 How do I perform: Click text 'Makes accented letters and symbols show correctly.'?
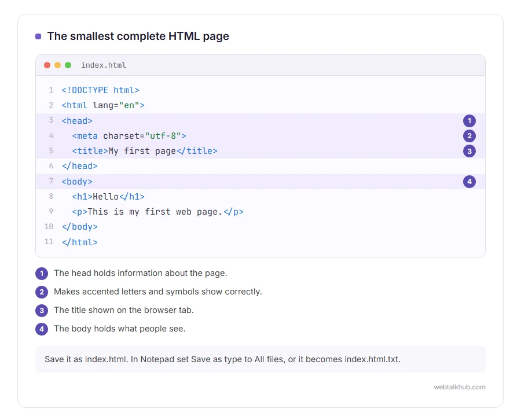[x=158, y=292]
